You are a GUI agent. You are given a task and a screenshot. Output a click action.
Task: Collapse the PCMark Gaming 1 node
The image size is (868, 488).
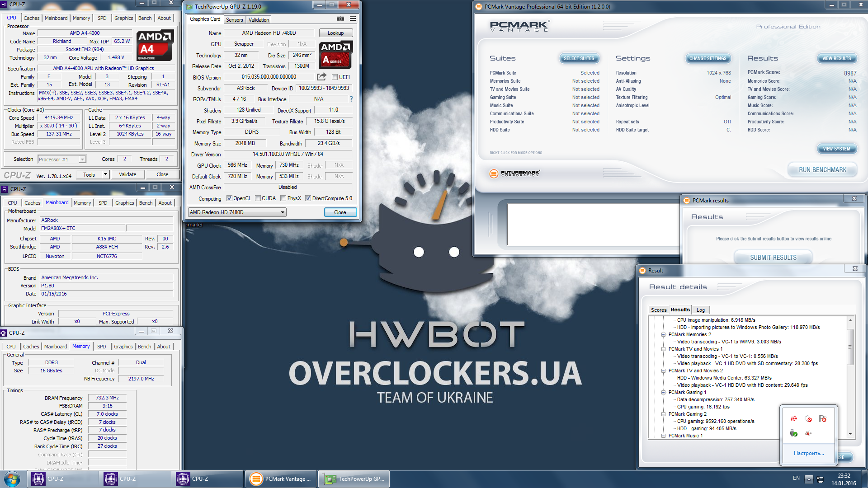pyautogui.click(x=663, y=393)
